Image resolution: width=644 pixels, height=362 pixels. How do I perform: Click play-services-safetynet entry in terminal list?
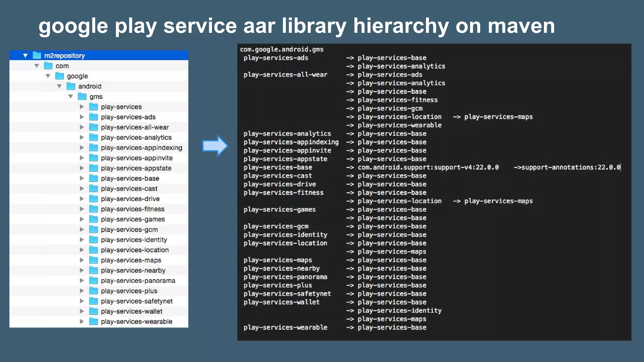click(x=287, y=294)
